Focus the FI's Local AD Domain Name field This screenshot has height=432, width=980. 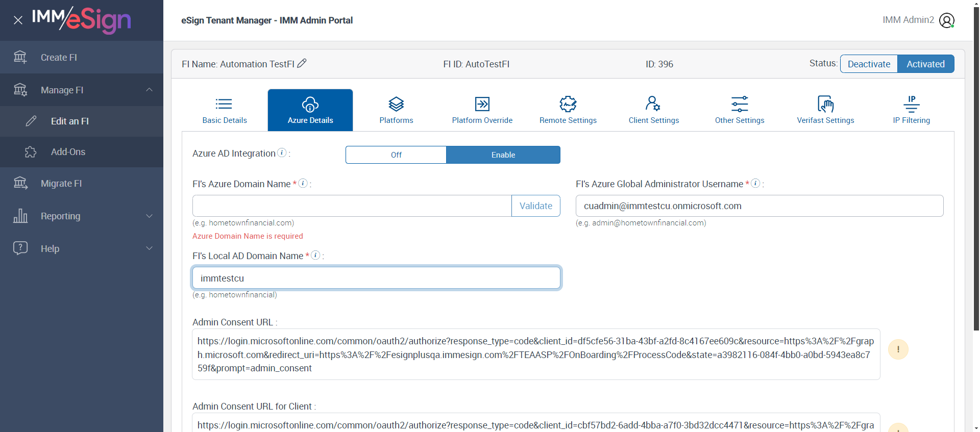[x=377, y=278]
